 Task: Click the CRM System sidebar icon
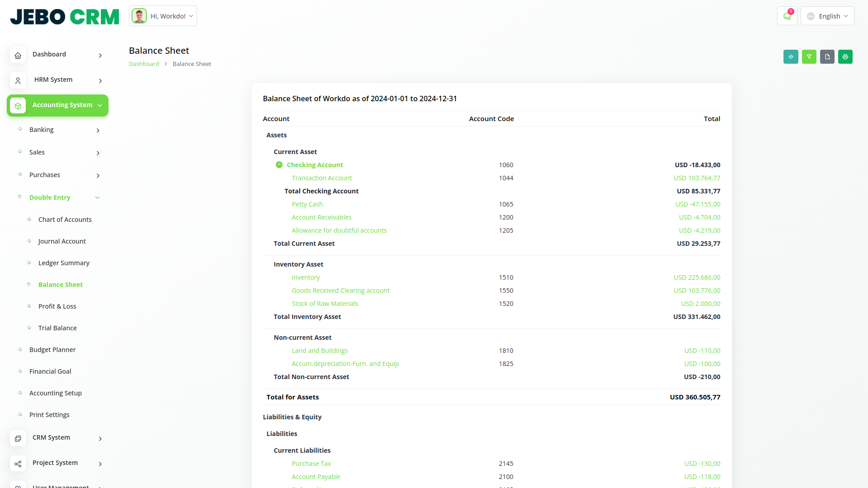18,439
